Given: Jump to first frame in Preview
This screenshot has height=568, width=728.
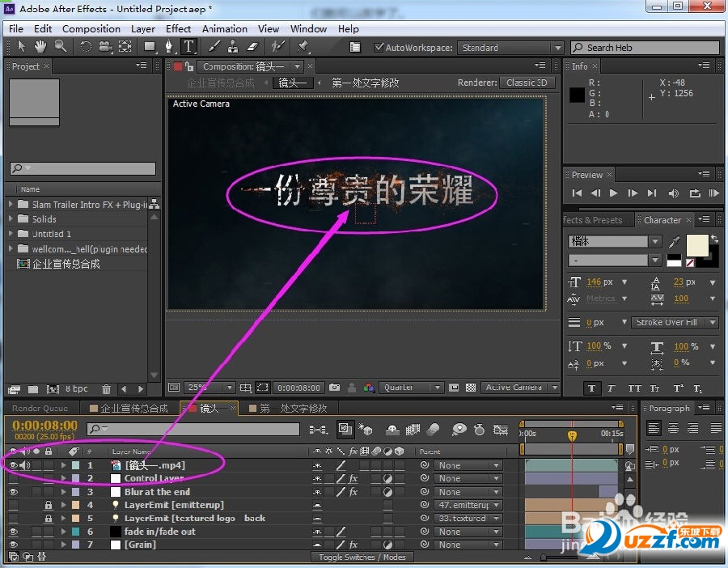Looking at the screenshot, I should tap(577, 193).
